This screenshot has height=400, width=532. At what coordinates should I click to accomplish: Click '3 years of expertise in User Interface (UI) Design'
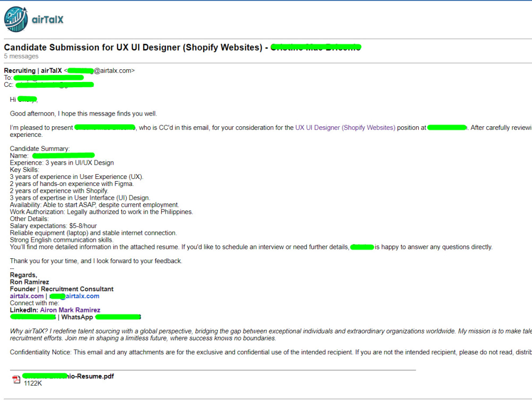click(80, 198)
